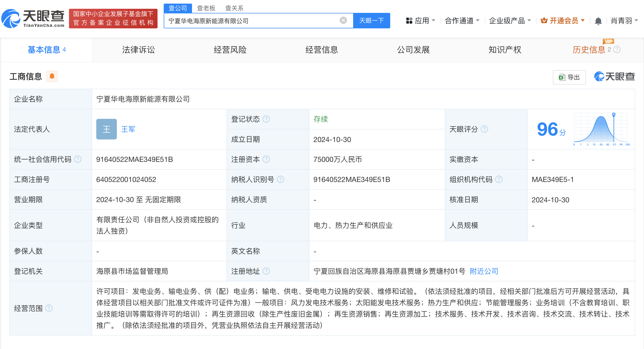
Task: Click the TianYanCha logo icon
Action: (x=11, y=19)
